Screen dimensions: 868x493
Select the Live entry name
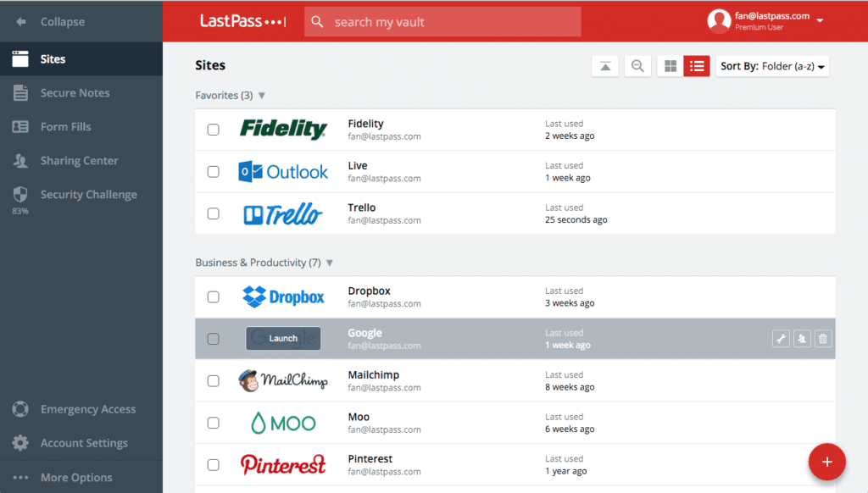[358, 165]
